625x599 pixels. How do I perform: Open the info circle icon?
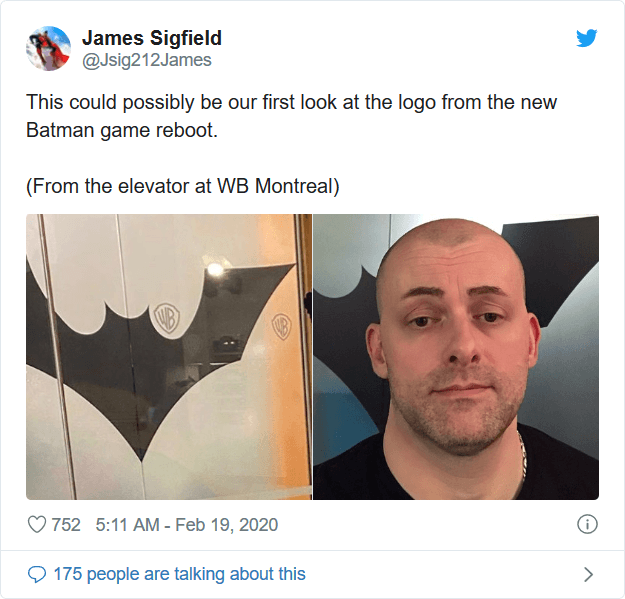(x=587, y=524)
